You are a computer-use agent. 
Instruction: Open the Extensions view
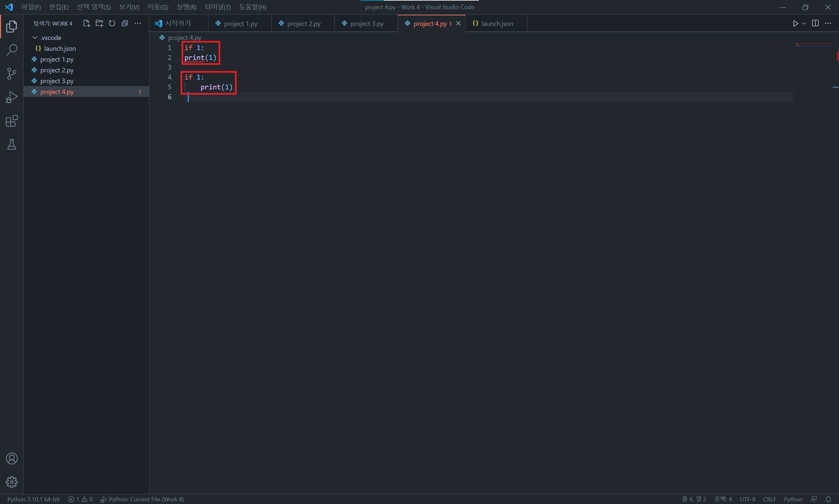tap(11, 121)
